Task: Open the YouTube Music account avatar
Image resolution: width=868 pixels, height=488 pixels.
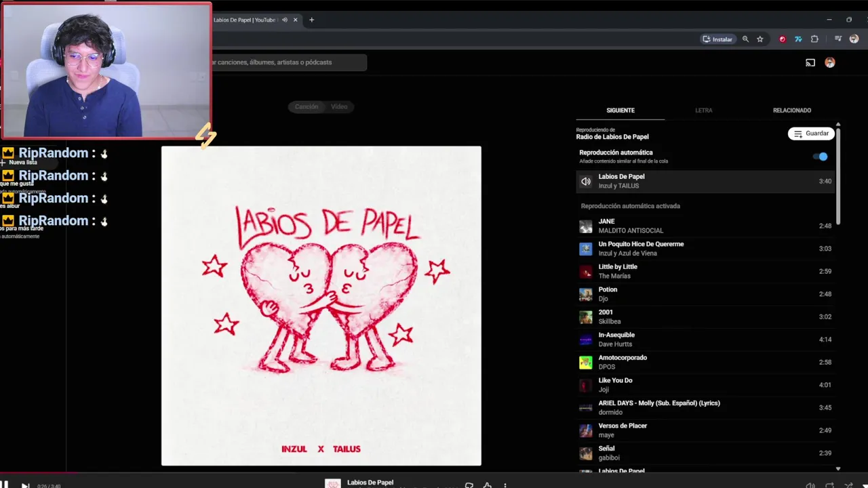Action: pos(829,62)
